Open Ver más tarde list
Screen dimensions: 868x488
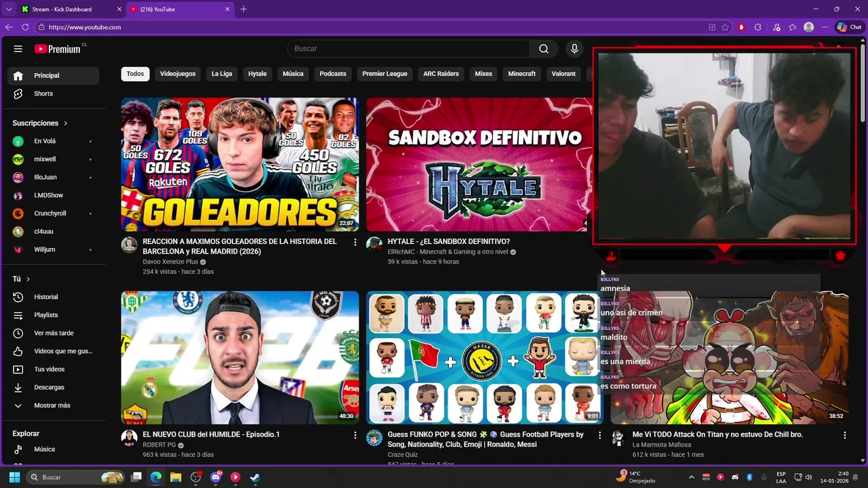pyautogui.click(x=53, y=333)
